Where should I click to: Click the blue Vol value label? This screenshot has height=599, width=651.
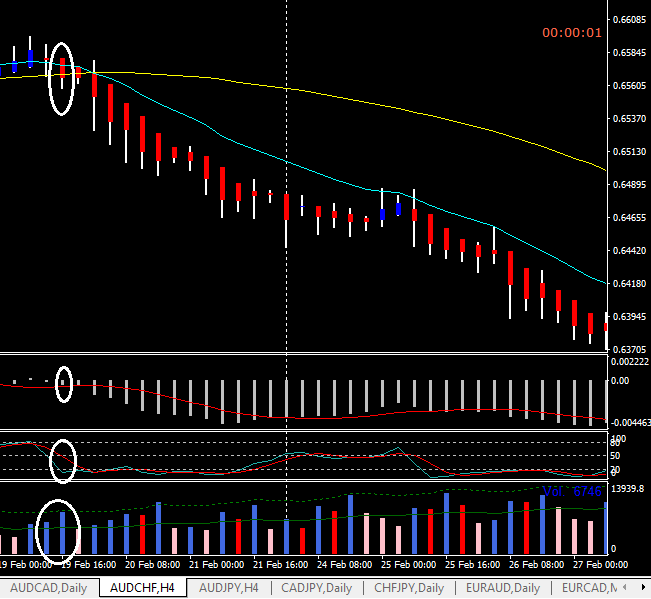click(573, 492)
